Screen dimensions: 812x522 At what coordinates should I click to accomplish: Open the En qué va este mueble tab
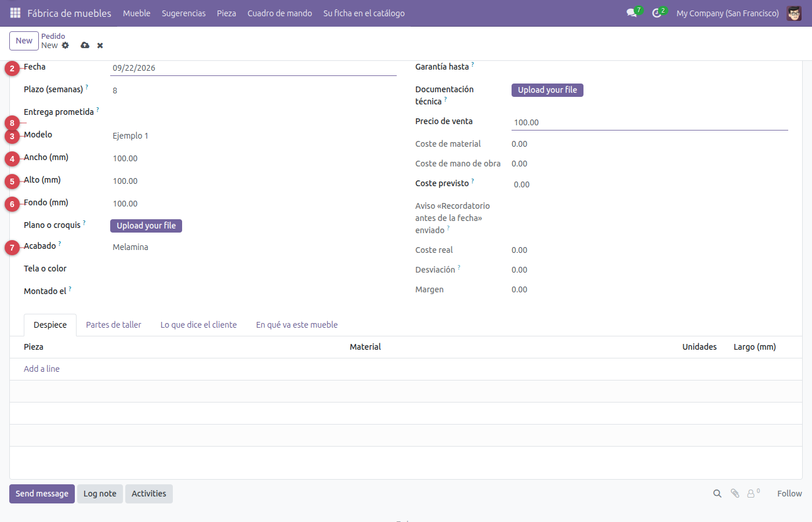[297, 325]
